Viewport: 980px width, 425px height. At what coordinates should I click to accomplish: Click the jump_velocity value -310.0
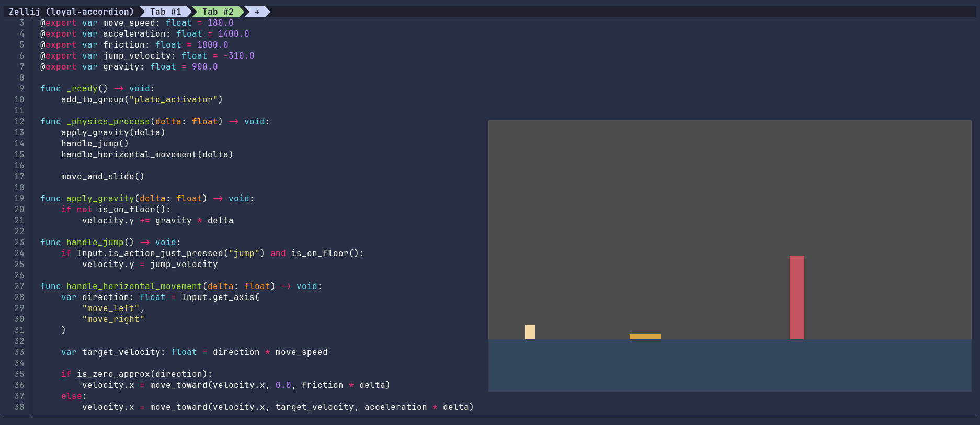pos(239,56)
